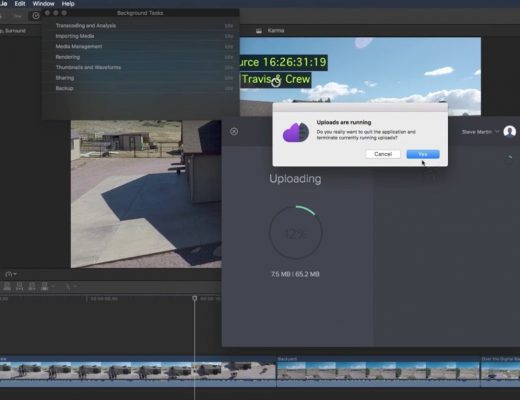Click the circled X icon in uploader
This screenshot has width=520, height=400.
click(x=234, y=131)
